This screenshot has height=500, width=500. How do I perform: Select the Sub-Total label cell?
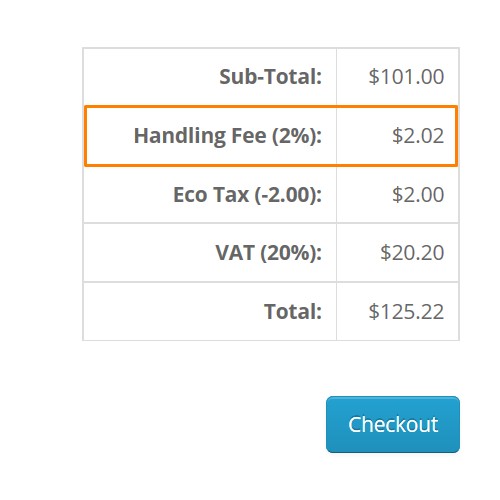(210, 77)
